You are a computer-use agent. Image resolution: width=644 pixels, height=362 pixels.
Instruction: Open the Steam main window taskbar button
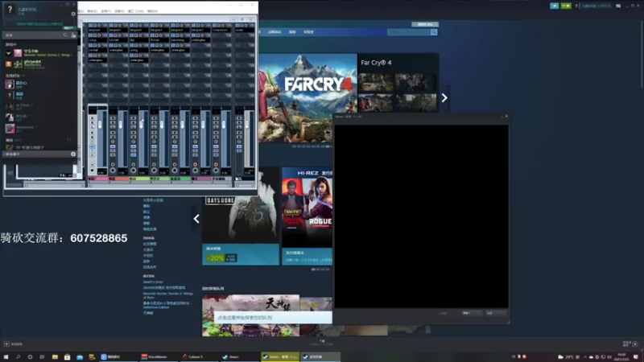(239, 357)
